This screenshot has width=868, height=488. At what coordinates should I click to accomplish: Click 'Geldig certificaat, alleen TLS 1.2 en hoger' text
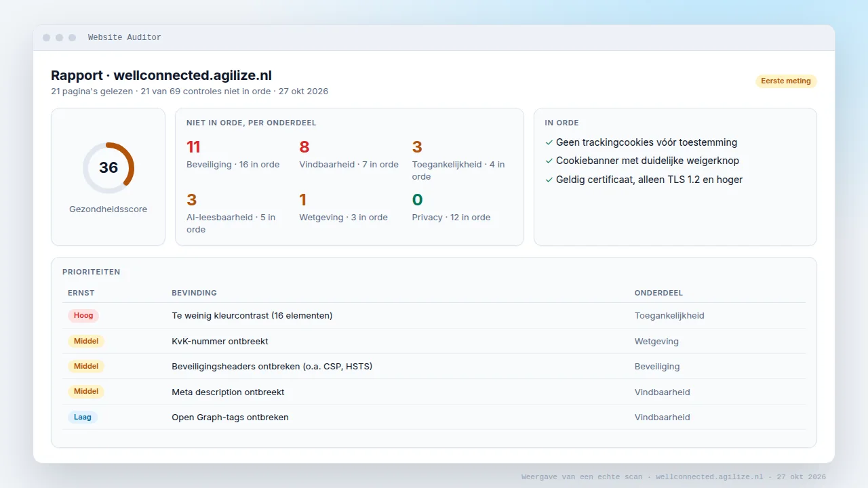(649, 180)
